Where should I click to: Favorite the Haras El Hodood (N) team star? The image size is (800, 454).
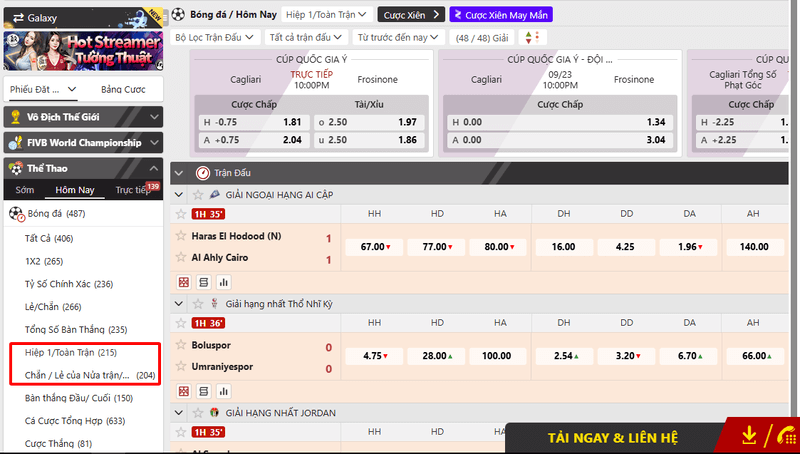click(181, 237)
